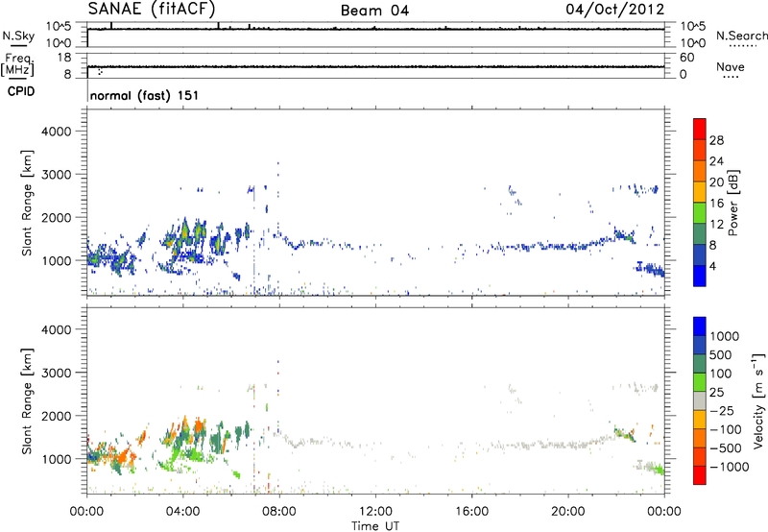
Task: Click the 500 value on the velocity colorbar
Action: [721, 355]
